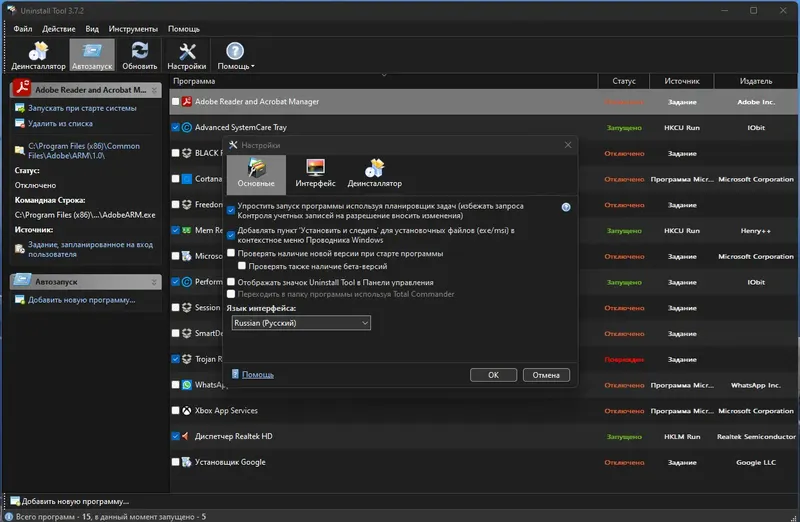Open the interface language dropdown
The width and height of the screenshot is (800, 522).
(301, 323)
